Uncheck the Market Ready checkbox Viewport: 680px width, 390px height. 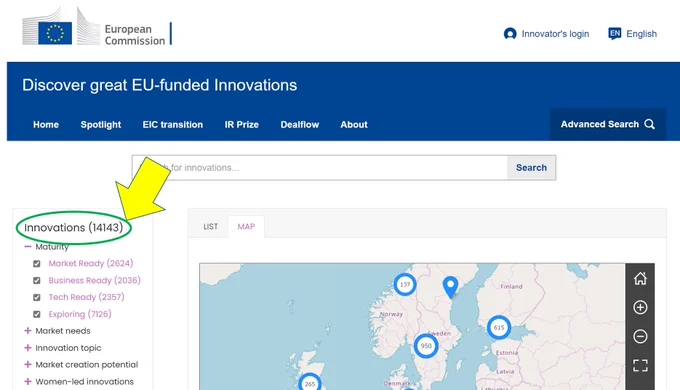(x=37, y=264)
